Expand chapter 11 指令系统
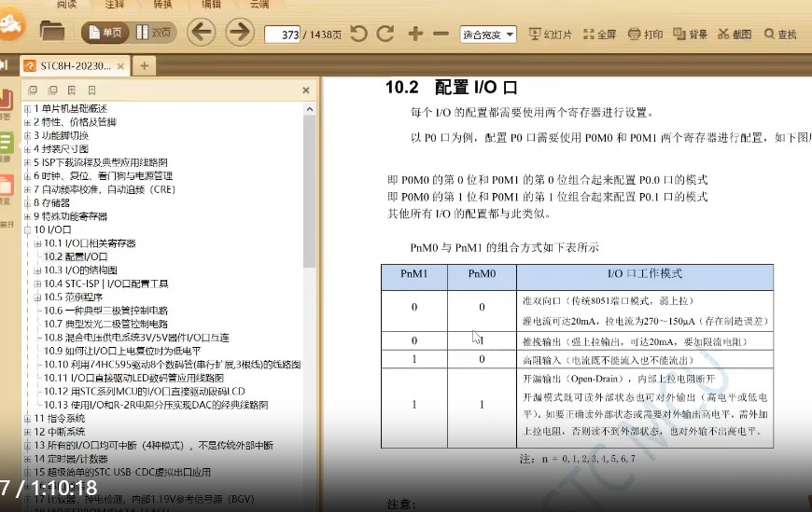Viewport: 812px width, 512px height. (27, 419)
